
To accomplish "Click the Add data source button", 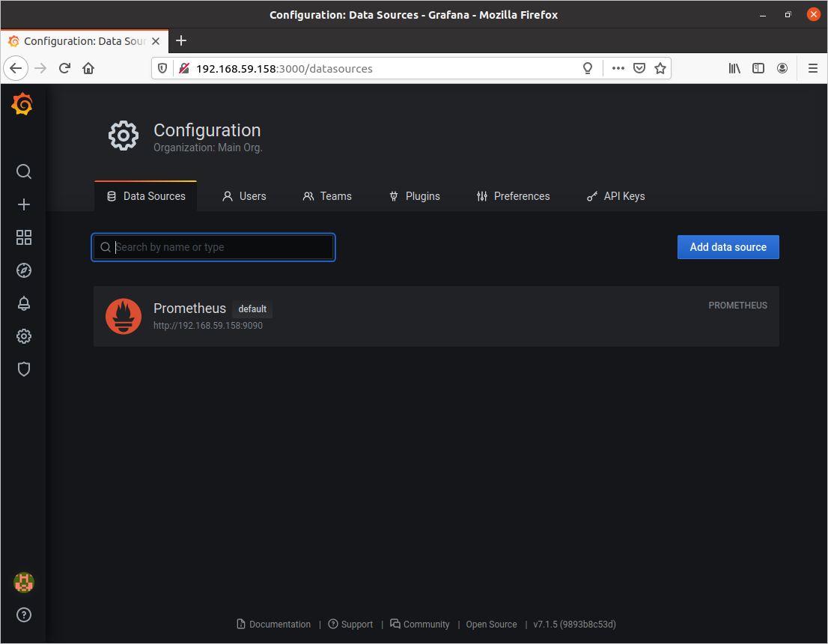I will (x=728, y=247).
